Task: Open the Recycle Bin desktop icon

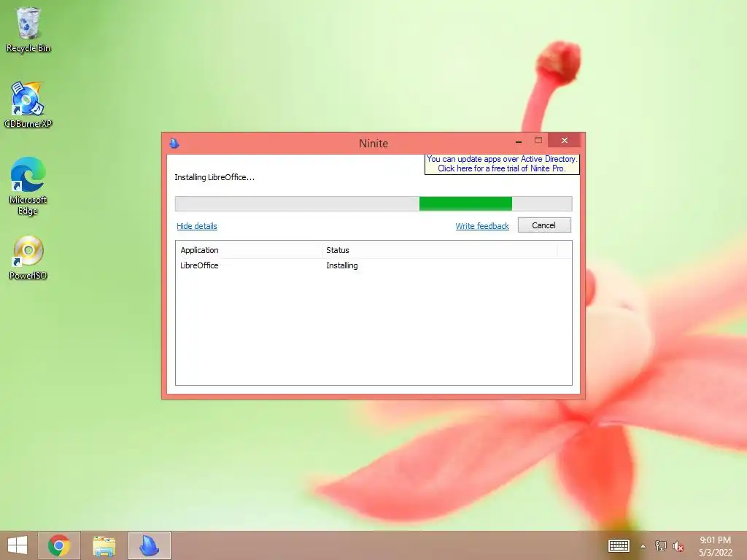Action: click(x=28, y=29)
